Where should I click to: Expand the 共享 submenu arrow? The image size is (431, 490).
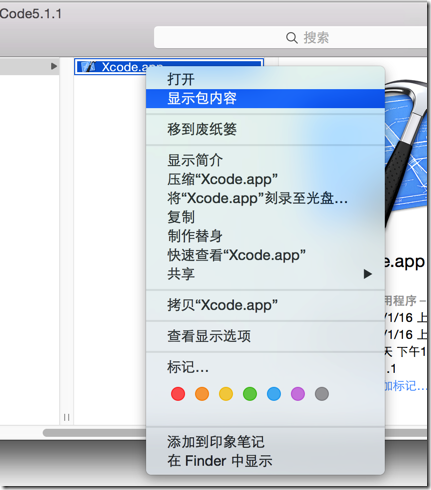[x=367, y=274]
